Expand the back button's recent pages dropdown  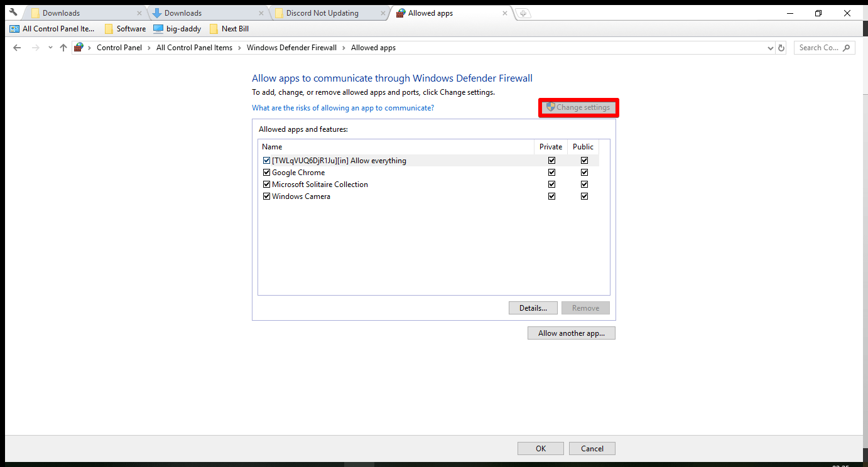pos(50,47)
